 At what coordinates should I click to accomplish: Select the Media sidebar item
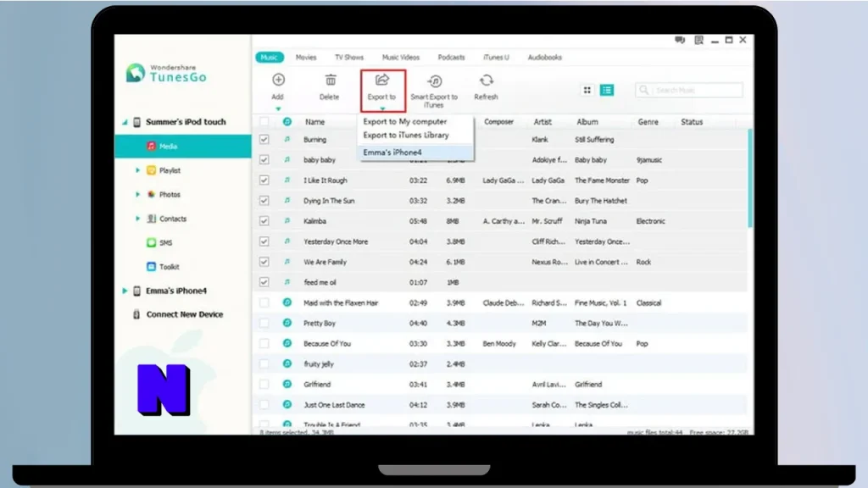coord(183,146)
